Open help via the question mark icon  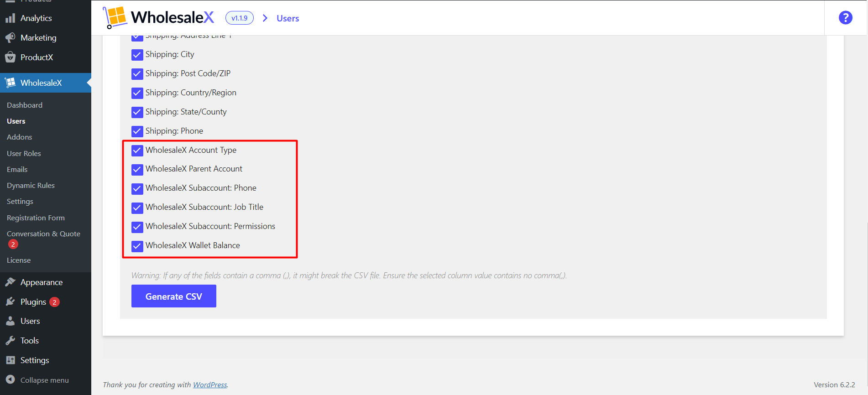coord(845,18)
